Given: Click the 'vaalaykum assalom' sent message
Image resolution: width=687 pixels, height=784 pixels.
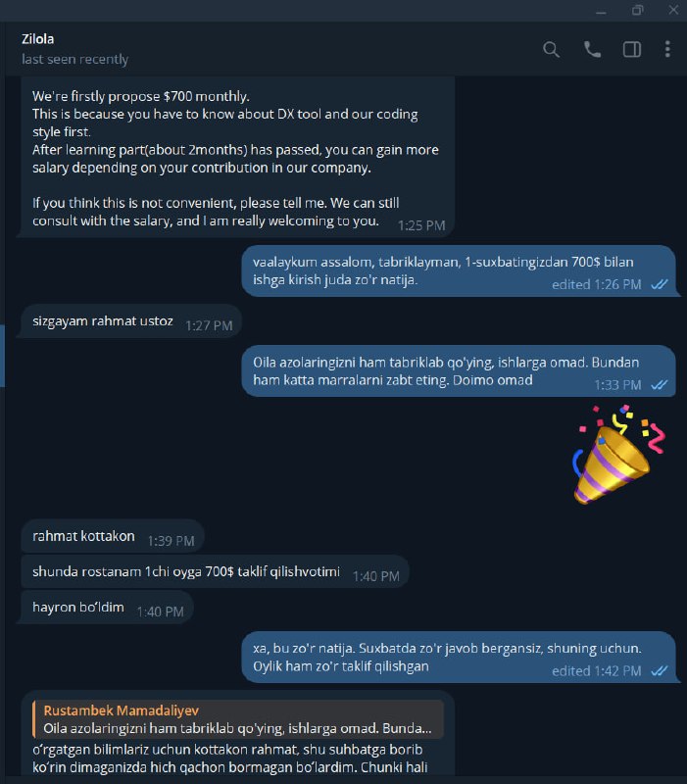Looking at the screenshot, I should pyautogui.click(x=459, y=270).
